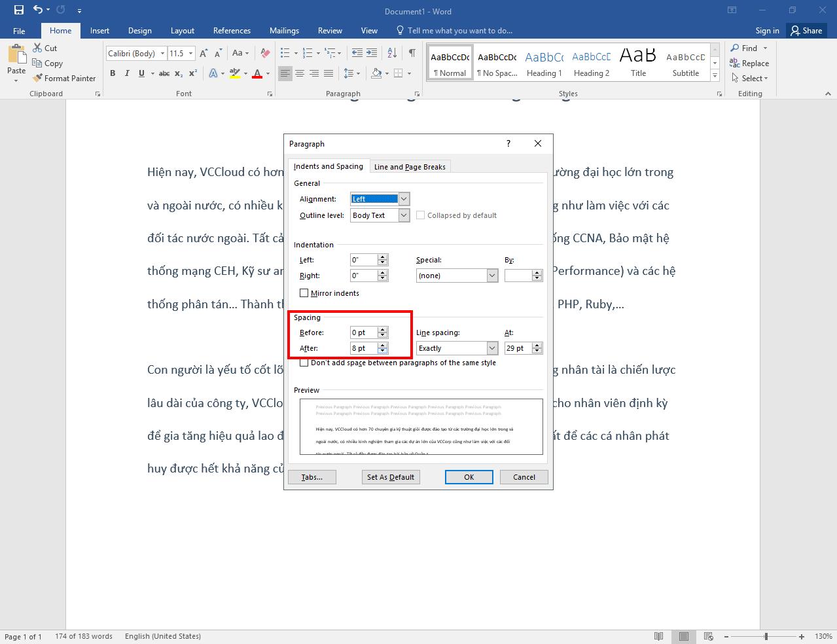The height and width of the screenshot is (644, 837).
Task: Click the At value field showing 29 pt
Action: (518, 348)
